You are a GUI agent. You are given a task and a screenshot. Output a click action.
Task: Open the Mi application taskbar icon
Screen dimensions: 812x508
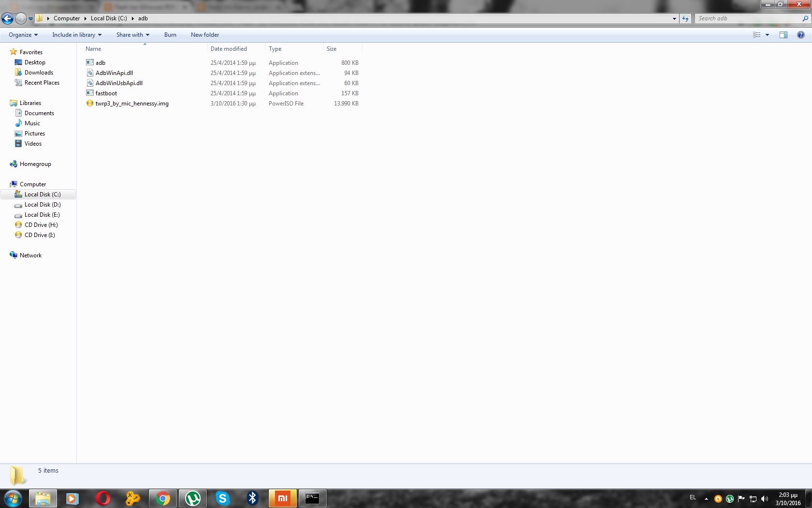pos(283,498)
